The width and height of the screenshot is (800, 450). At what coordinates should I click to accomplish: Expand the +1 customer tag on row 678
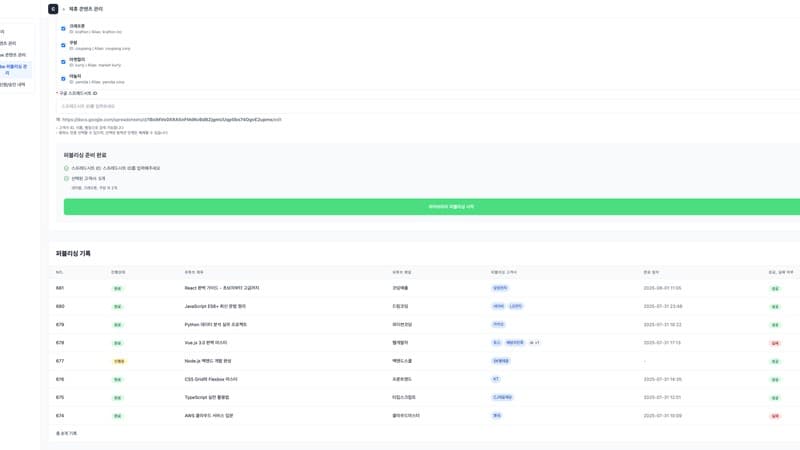tap(534, 343)
